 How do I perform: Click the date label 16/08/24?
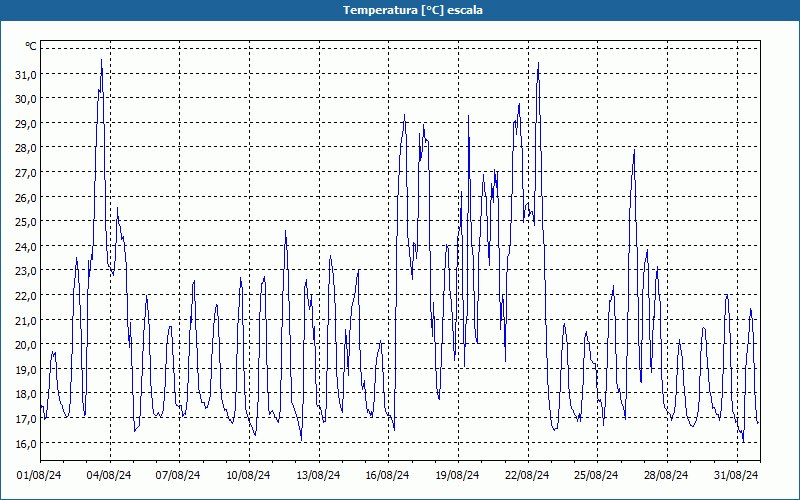tap(387, 475)
